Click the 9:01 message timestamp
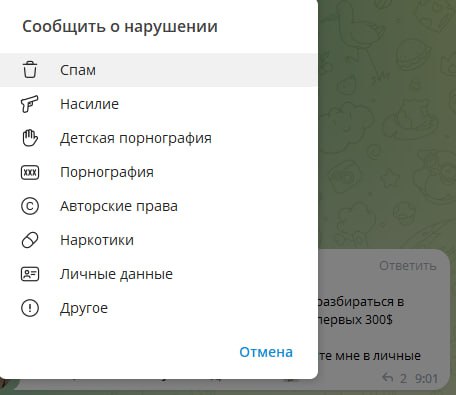 point(426,379)
